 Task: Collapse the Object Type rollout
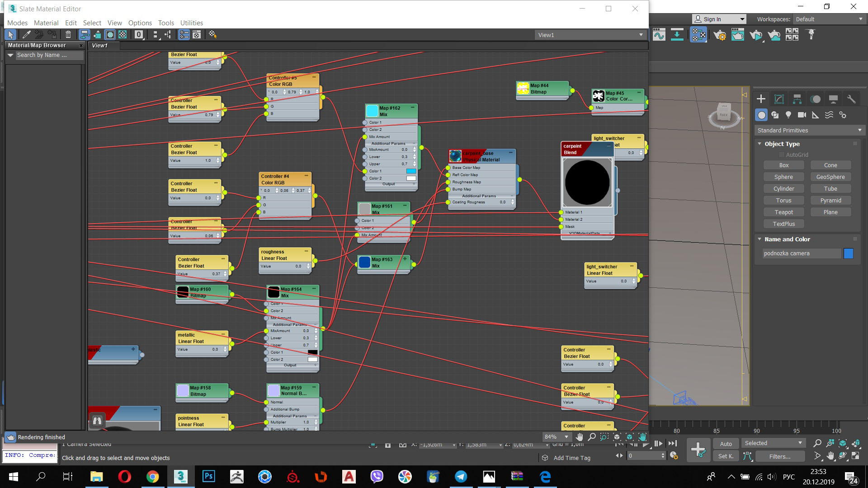pos(759,144)
